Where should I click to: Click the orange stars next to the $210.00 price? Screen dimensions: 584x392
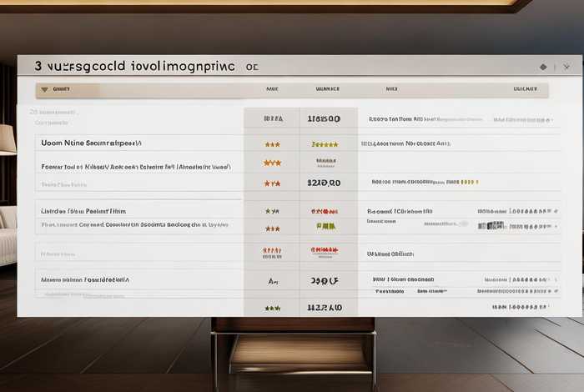[272, 183]
